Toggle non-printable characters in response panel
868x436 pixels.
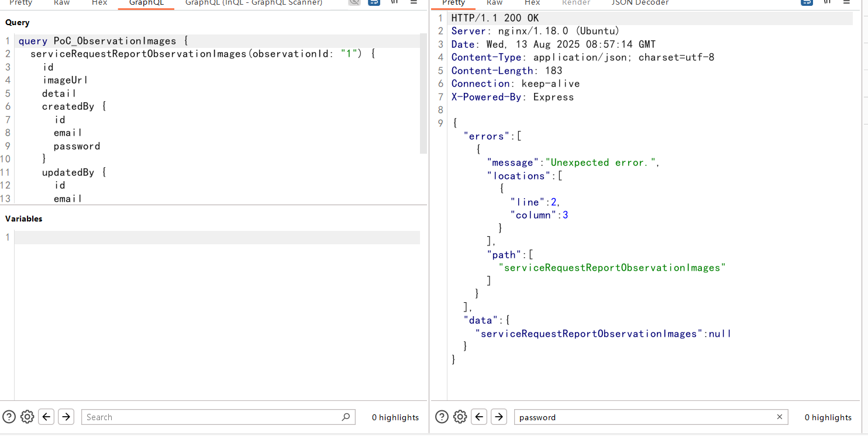pos(826,2)
